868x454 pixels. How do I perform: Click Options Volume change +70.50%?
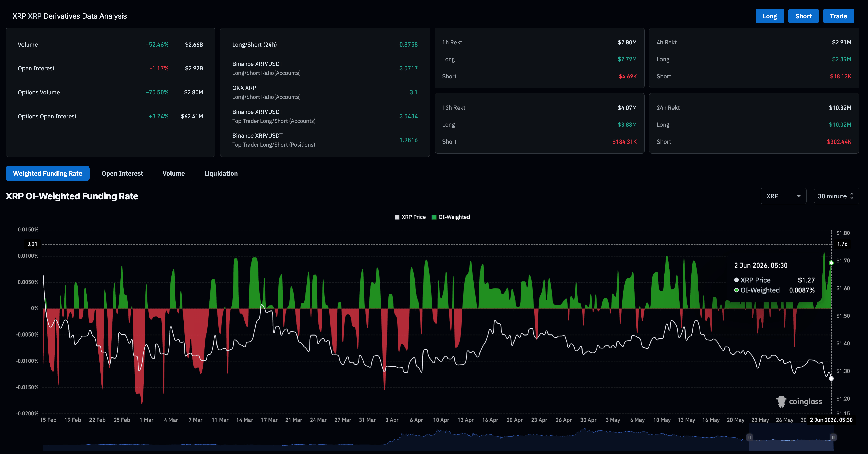(157, 92)
